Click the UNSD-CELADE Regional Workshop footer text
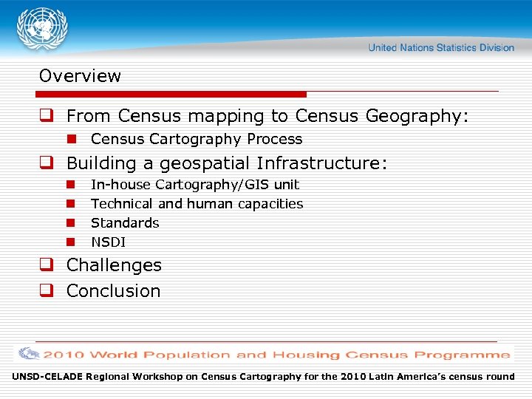This screenshot has width=532, height=399. [x=263, y=377]
